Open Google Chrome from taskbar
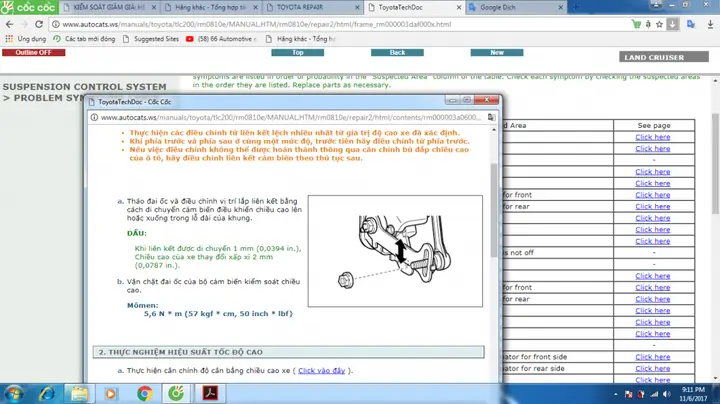This screenshot has width=720, height=404. click(x=144, y=394)
